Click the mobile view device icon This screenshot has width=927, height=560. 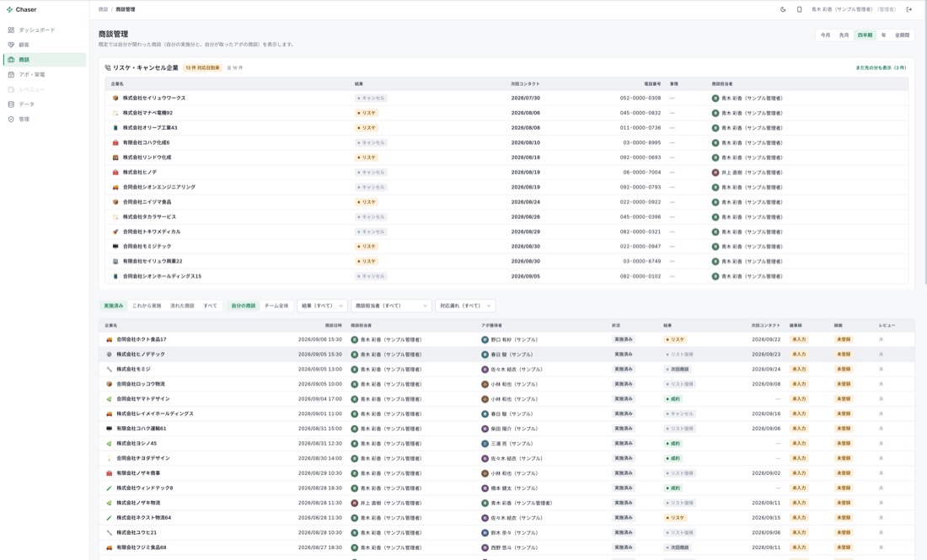tap(799, 9)
